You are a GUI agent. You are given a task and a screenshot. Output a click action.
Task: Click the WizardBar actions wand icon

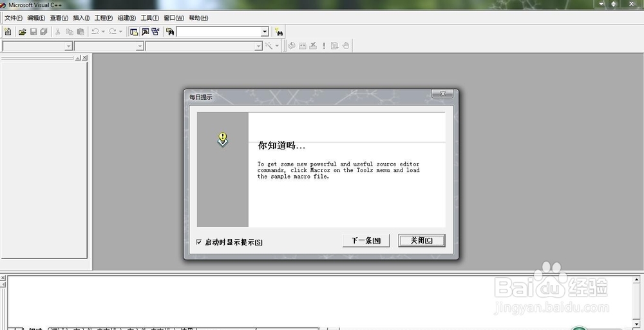click(269, 46)
